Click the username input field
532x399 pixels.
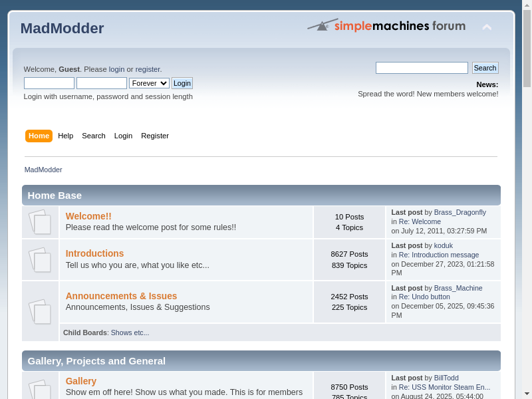point(49,83)
